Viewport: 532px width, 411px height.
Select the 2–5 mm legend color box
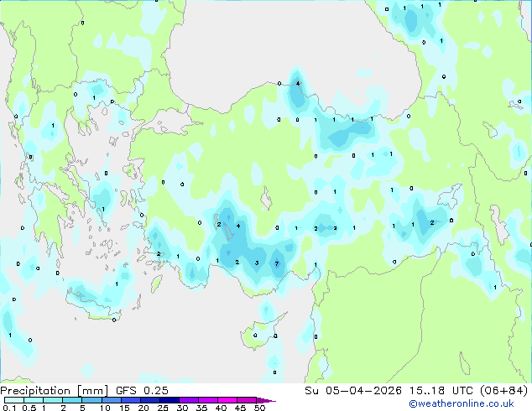[x=72, y=400]
